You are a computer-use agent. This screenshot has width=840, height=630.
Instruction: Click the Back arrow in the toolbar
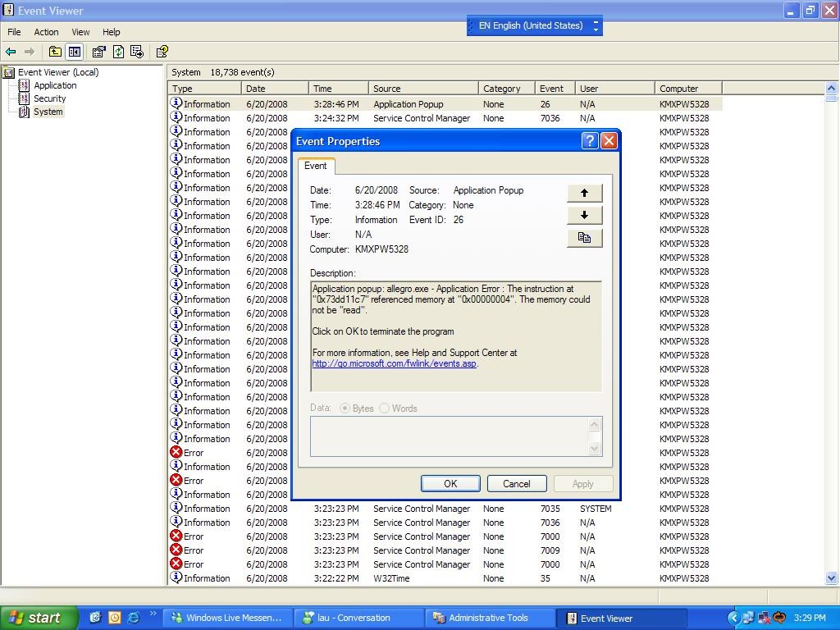click(11, 52)
